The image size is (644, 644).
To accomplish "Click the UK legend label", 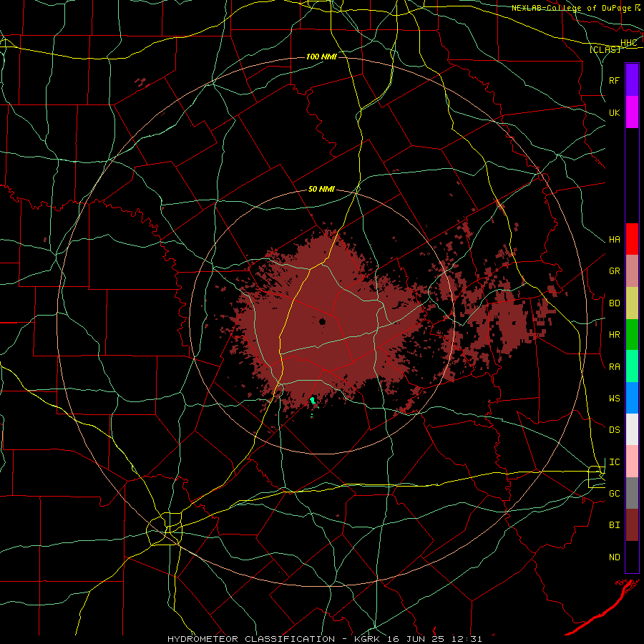I will 614,112.
